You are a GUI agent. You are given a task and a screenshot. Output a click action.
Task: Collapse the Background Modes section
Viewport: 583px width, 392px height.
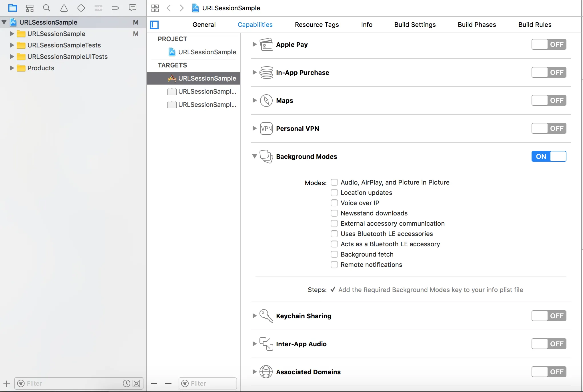(254, 156)
